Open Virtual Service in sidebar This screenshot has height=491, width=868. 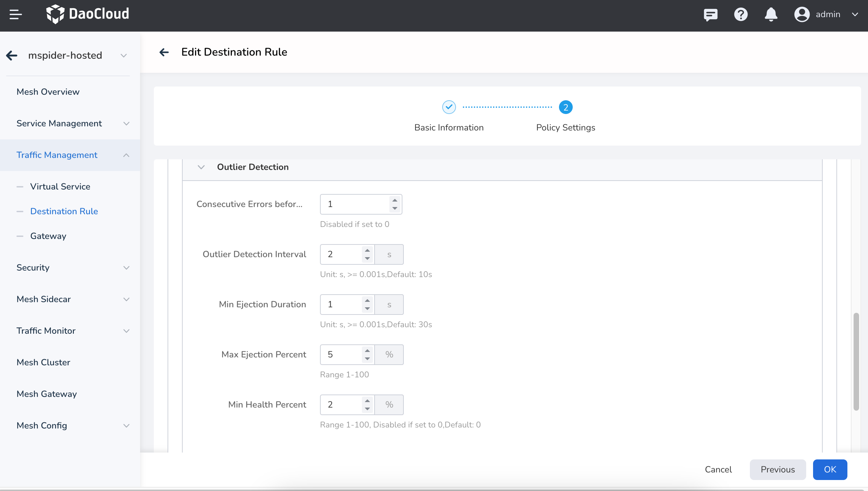click(x=60, y=186)
